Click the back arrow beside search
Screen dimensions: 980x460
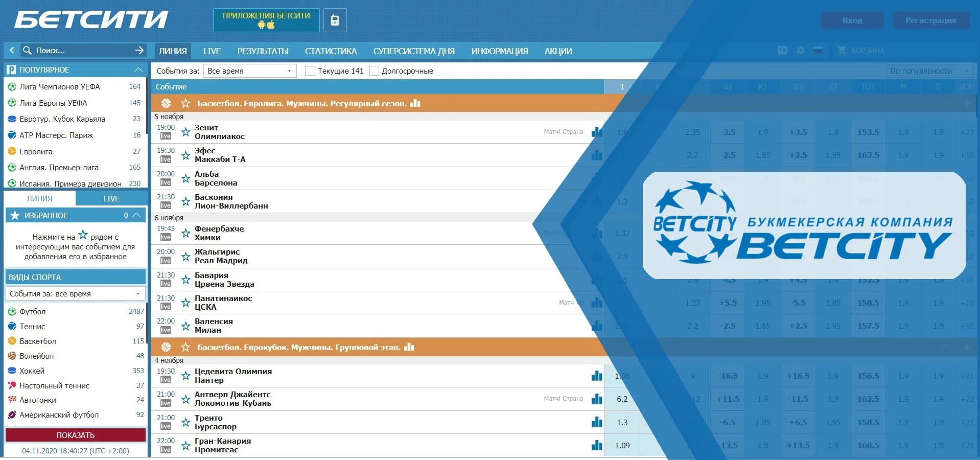(12, 50)
